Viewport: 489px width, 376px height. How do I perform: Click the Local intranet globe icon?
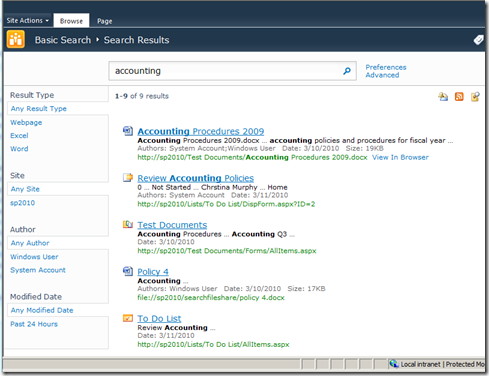point(394,364)
